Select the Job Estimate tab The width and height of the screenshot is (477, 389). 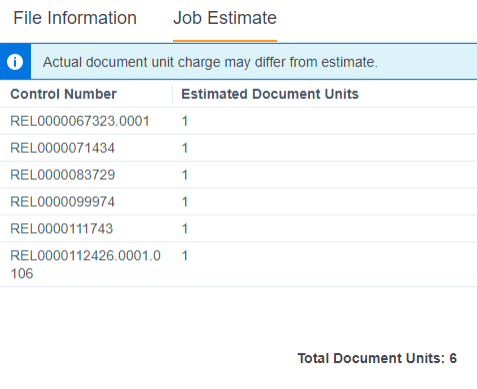tap(225, 18)
